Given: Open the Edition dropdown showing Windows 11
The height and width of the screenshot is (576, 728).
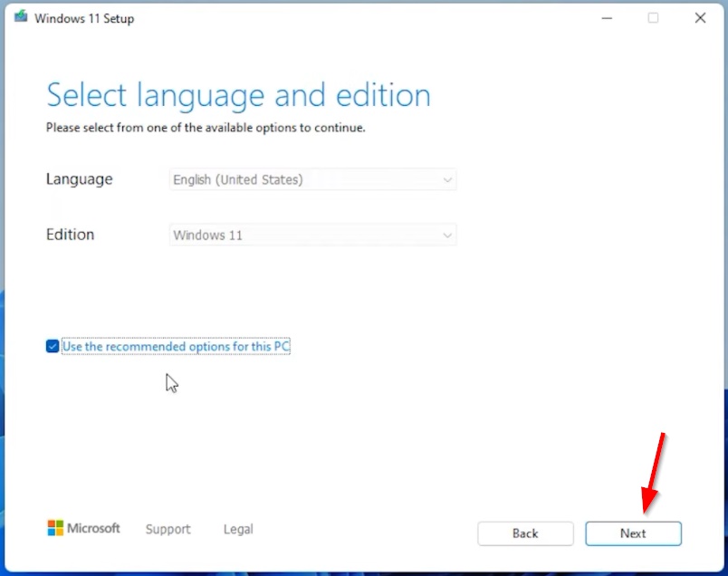Looking at the screenshot, I should [313, 235].
